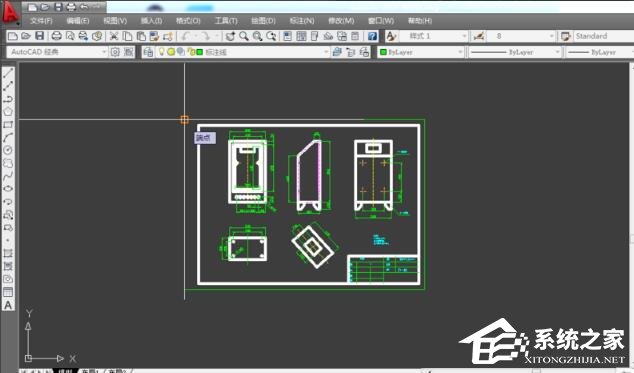Select the Rectangle tool in Draw toolbar
This screenshot has height=373, width=634.
click(x=8, y=124)
